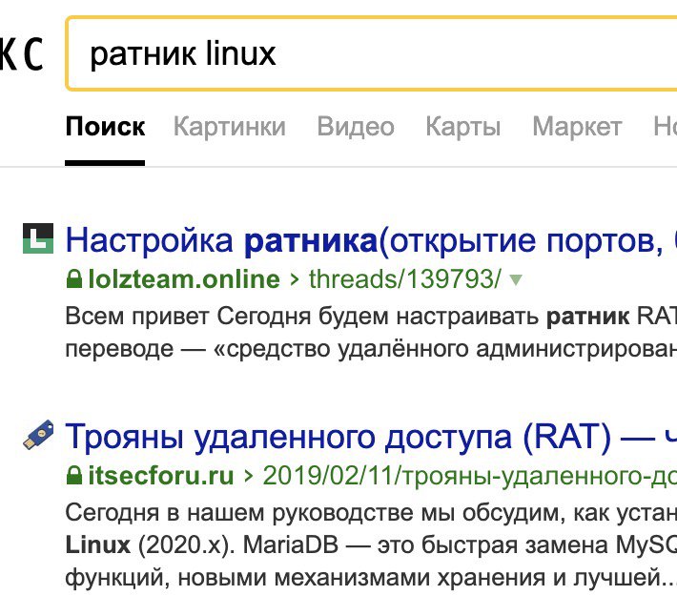The height and width of the screenshot is (616, 677).
Task: Expand the dropdown arrow after threads/139793/
Action: 516,280
